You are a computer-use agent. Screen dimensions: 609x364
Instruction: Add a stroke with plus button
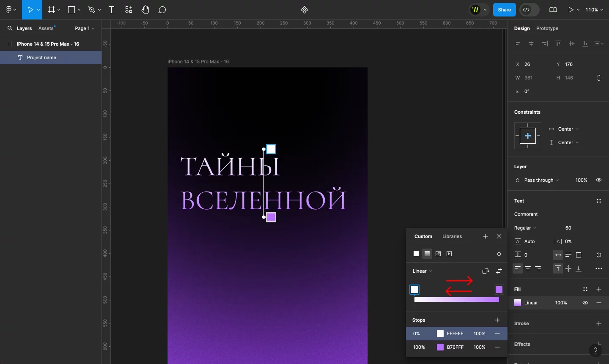[599, 323]
